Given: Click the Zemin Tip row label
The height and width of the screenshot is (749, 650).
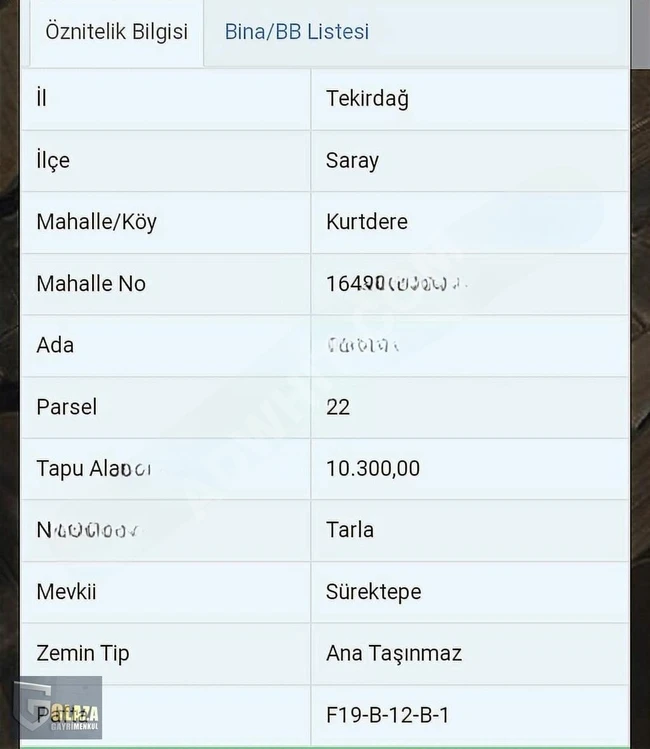Looking at the screenshot, I should (83, 654).
